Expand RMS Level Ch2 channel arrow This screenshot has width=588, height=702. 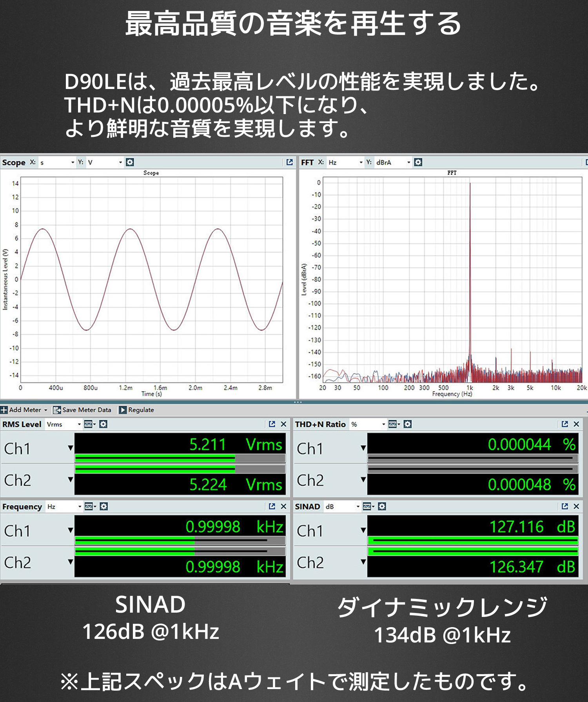tap(71, 479)
